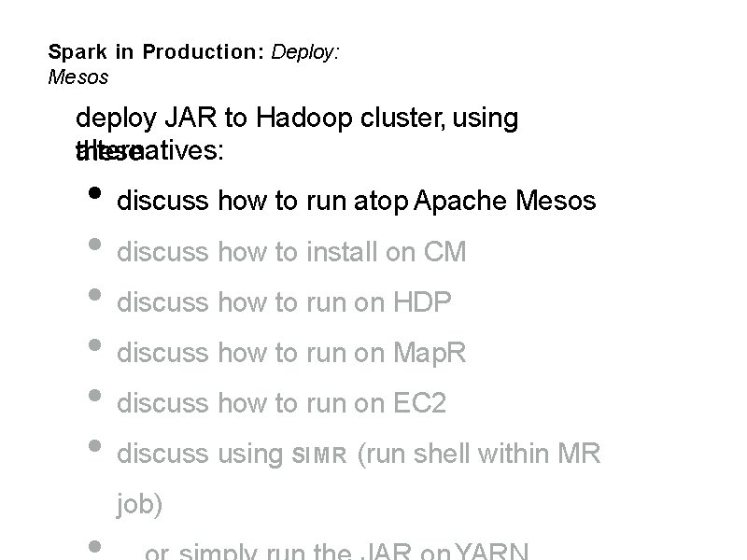Click the italic 'Deploy:' heading text
747x560 pixels.
coord(305,52)
